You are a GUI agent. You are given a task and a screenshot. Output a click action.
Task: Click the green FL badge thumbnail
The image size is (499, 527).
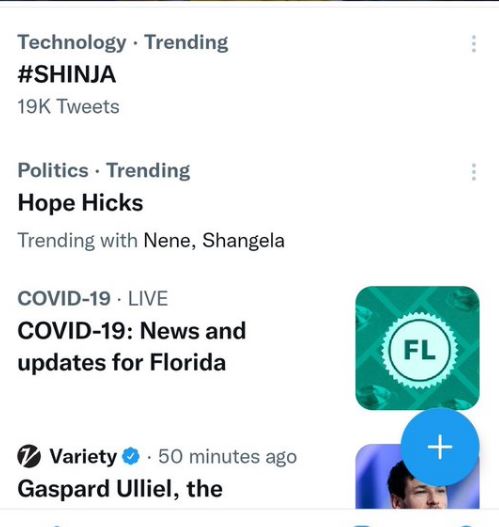pyautogui.click(x=417, y=348)
